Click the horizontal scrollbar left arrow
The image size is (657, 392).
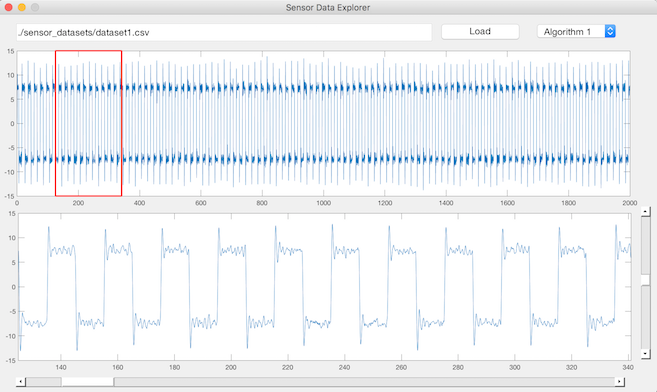click(x=21, y=382)
